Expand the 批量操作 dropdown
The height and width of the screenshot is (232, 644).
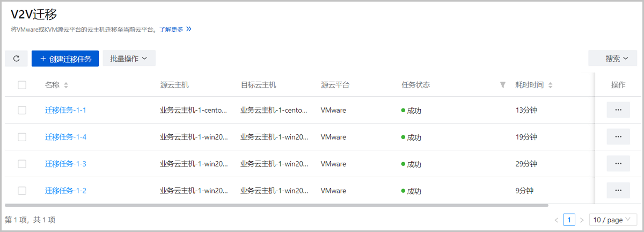tap(129, 59)
